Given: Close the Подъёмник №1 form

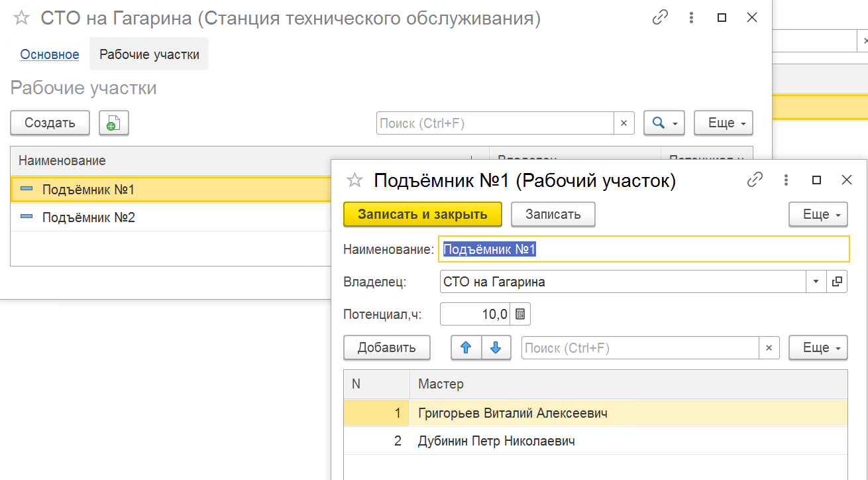Looking at the screenshot, I should (847, 180).
